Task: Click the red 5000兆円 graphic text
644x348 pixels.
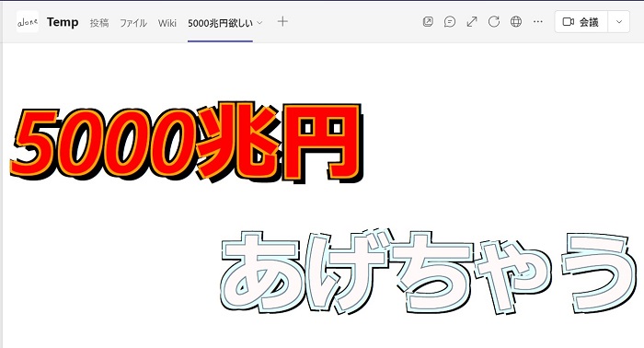Action: [x=187, y=142]
